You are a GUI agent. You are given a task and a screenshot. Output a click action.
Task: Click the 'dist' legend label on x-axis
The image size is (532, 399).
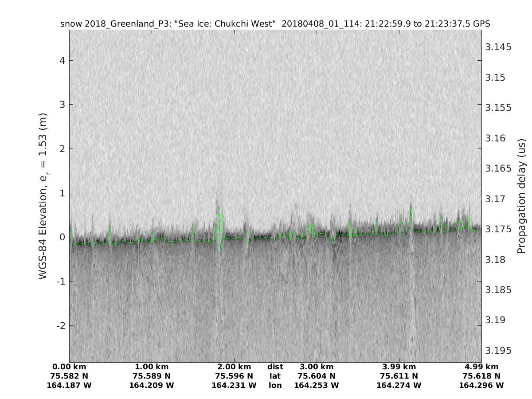point(275,367)
